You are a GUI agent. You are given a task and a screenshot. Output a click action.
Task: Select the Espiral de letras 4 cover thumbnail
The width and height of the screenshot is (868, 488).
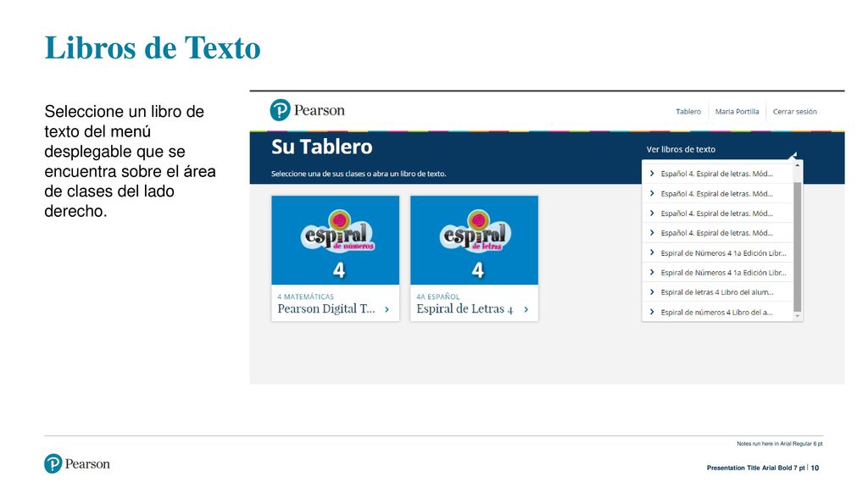click(x=475, y=240)
